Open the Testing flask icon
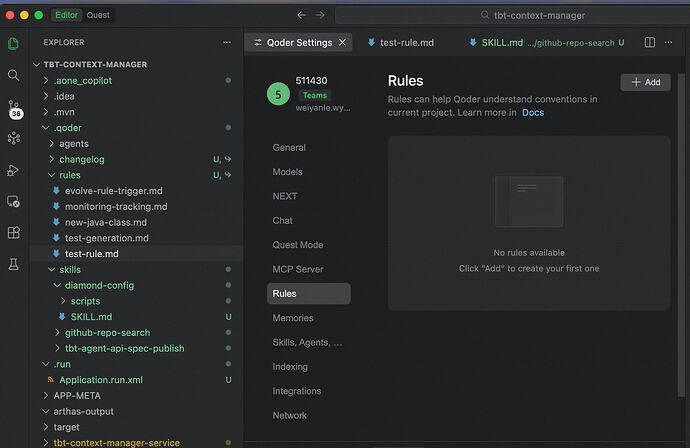 (x=14, y=264)
